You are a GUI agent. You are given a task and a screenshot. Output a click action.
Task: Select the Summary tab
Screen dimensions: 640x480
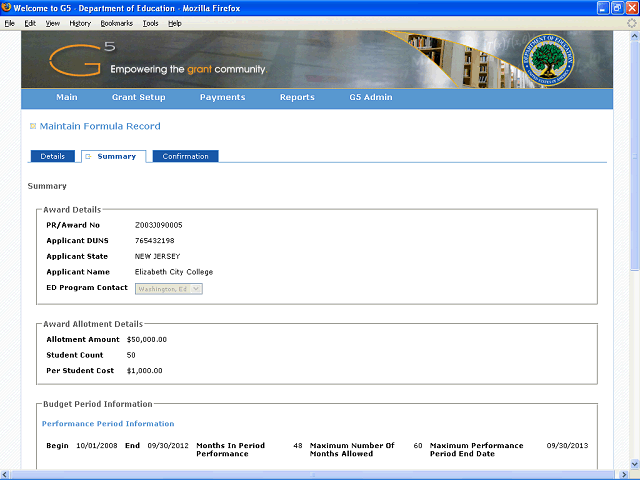[x=113, y=156]
